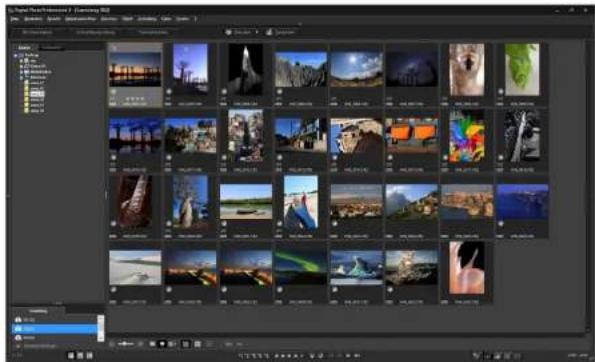Select the first row in the collection list

tap(54, 320)
